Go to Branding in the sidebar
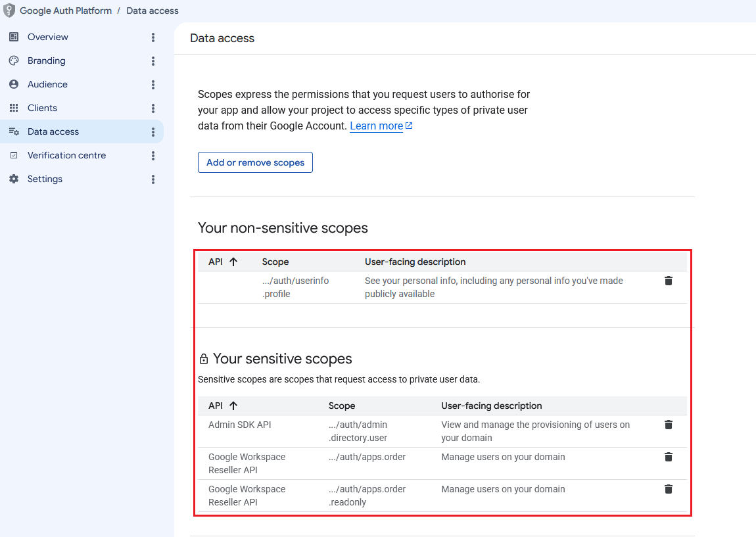This screenshot has width=756, height=537. click(46, 60)
